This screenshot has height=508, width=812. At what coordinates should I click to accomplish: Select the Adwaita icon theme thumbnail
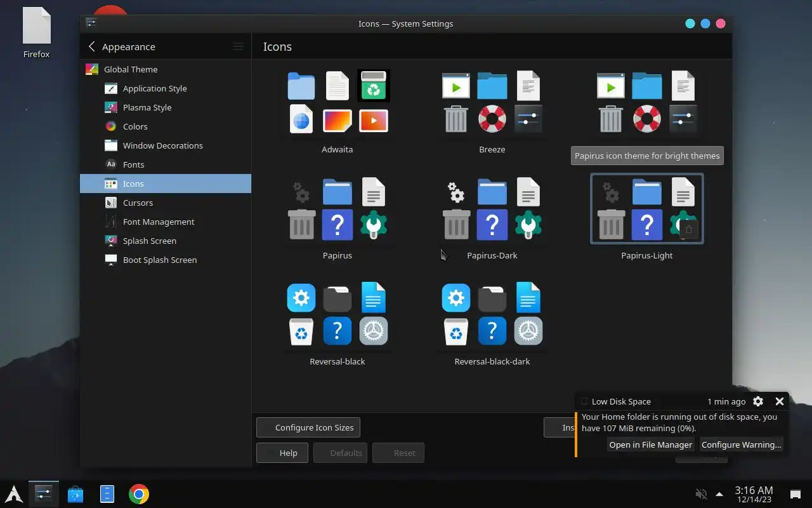click(x=337, y=102)
